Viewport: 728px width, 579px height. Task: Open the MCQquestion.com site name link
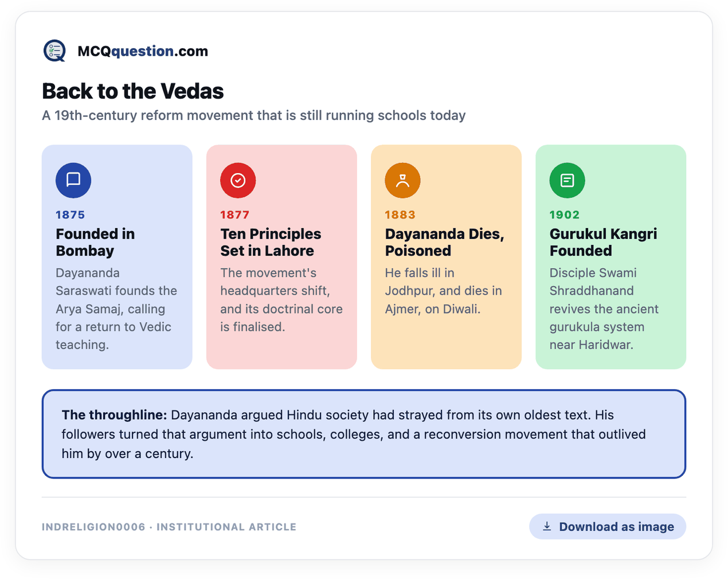[x=143, y=51]
